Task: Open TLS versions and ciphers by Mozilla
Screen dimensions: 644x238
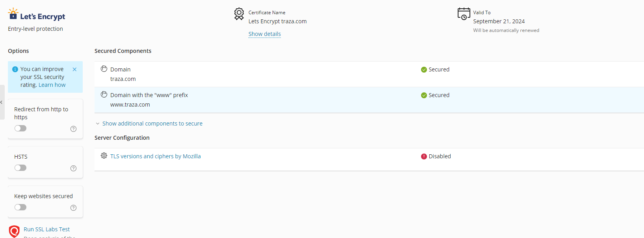Action: coord(155,156)
